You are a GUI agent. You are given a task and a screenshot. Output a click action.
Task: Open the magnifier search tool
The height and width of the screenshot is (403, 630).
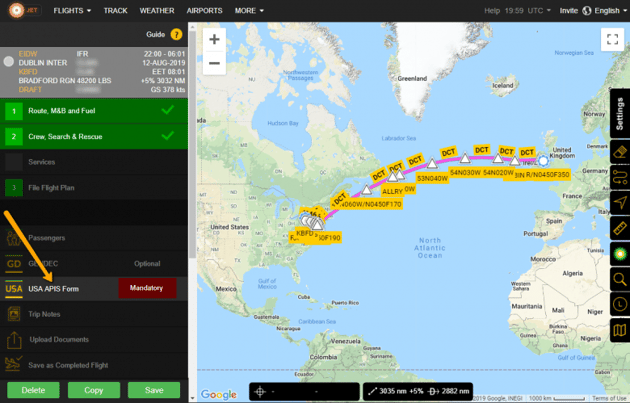(620, 279)
